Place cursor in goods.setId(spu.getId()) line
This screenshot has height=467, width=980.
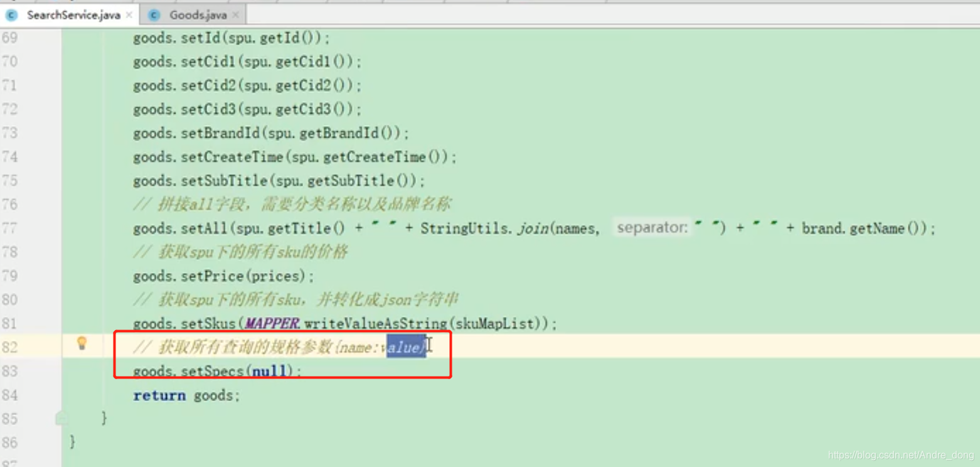click(x=231, y=38)
